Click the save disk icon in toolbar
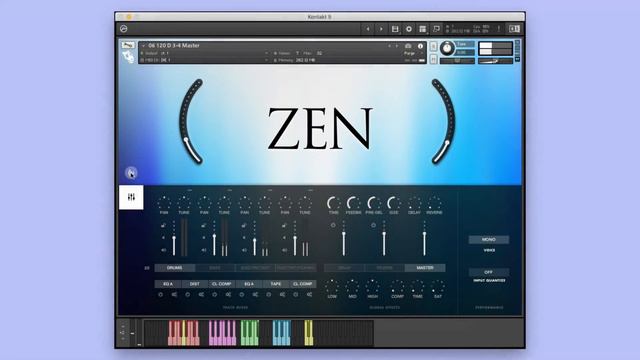640x360 pixels. [x=395, y=29]
